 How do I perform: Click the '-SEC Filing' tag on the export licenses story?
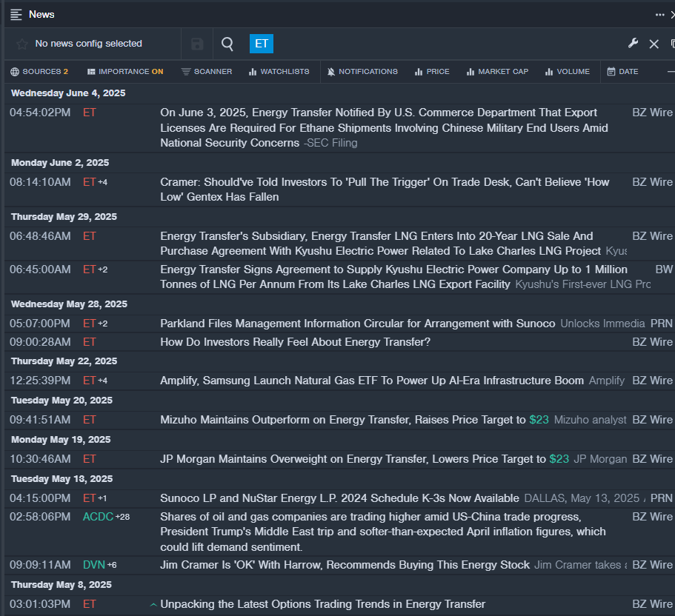click(330, 143)
